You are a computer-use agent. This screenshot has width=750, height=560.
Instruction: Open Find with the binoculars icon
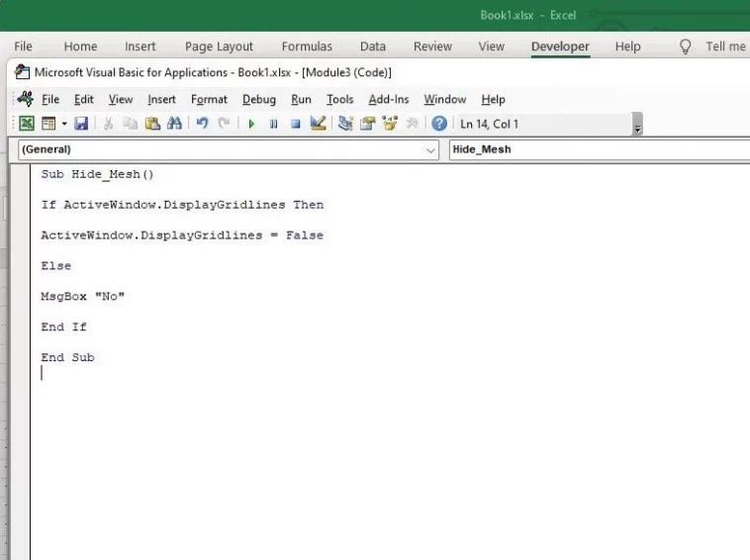pos(174,124)
